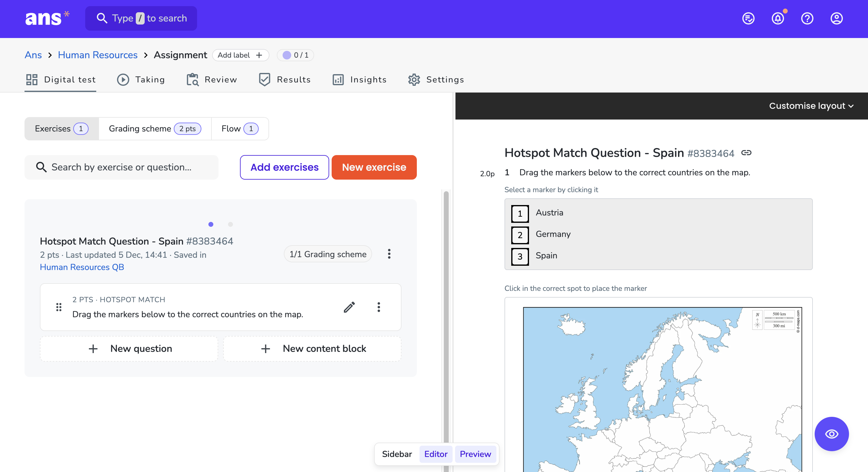
Task: Switch to the Exercises tab
Action: tap(62, 129)
